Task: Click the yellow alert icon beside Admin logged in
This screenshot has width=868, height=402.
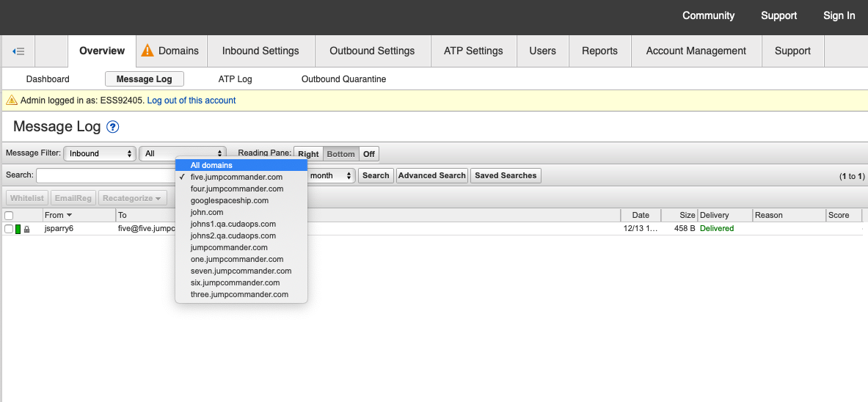Action: (x=12, y=100)
